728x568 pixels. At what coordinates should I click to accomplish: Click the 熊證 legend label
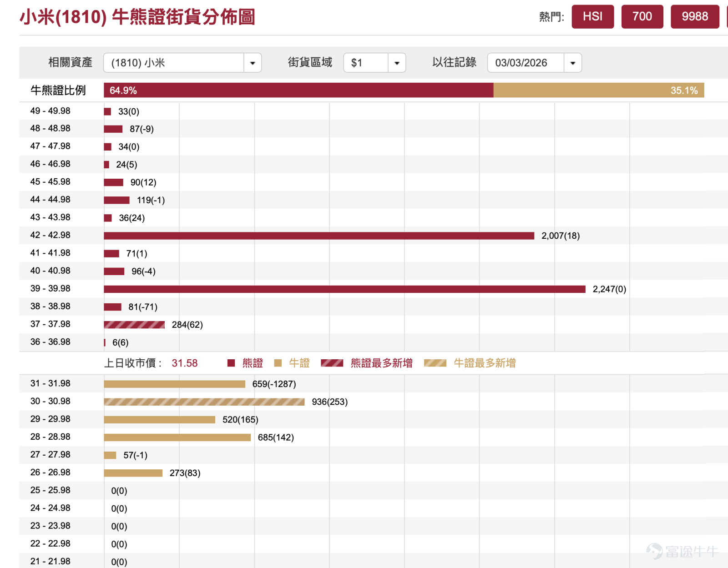point(253,363)
